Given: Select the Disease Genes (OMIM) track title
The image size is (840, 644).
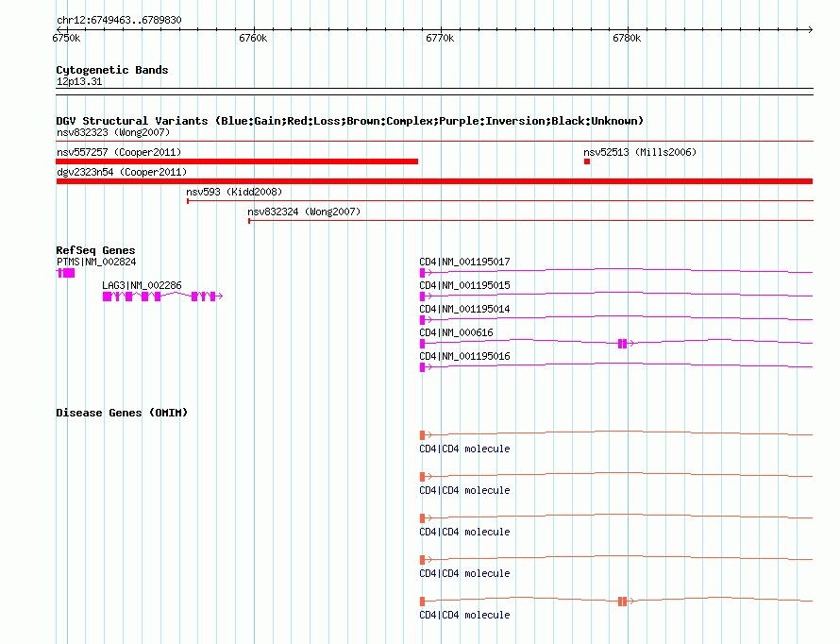Looking at the screenshot, I should (x=122, y=413).
